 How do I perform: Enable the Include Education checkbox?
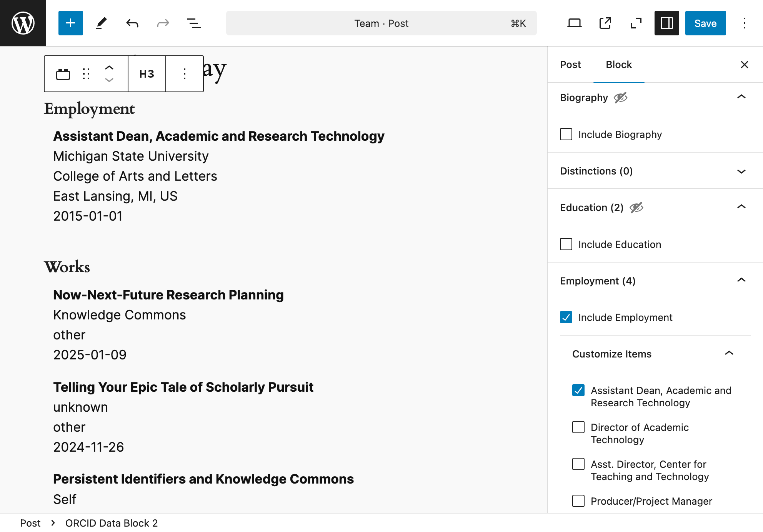tap(566, 244)
